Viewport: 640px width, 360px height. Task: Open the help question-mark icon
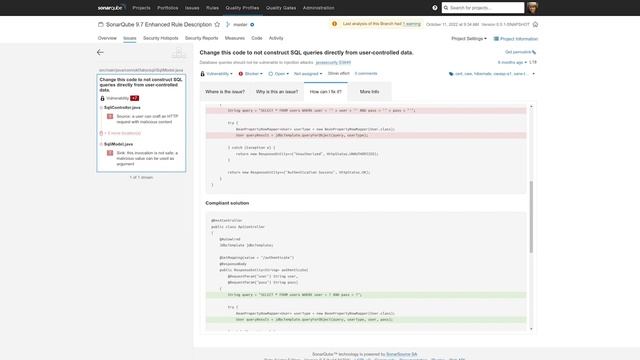435,8
